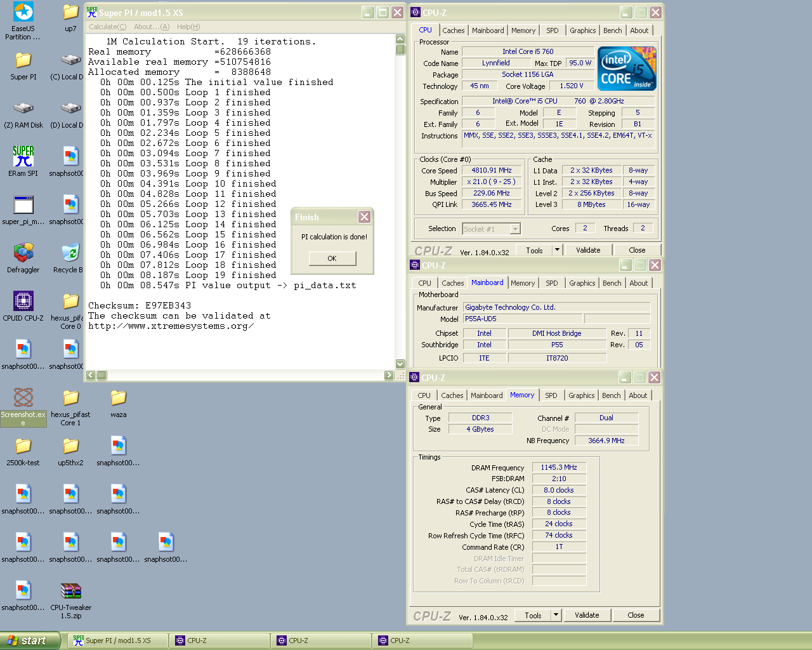
Task: Click the Bus Speed value 229.06 MHz
Action: point(492,193)
